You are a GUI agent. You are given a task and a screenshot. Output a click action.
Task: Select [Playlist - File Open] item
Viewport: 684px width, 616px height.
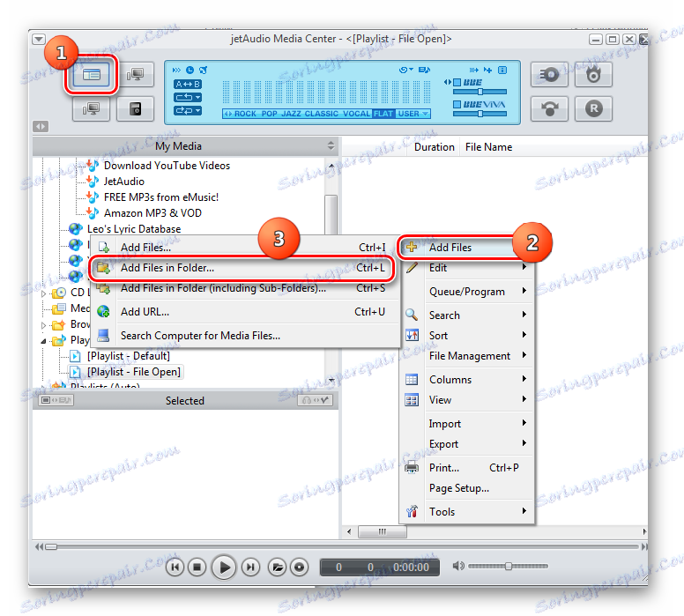click(x=133, y=372)
